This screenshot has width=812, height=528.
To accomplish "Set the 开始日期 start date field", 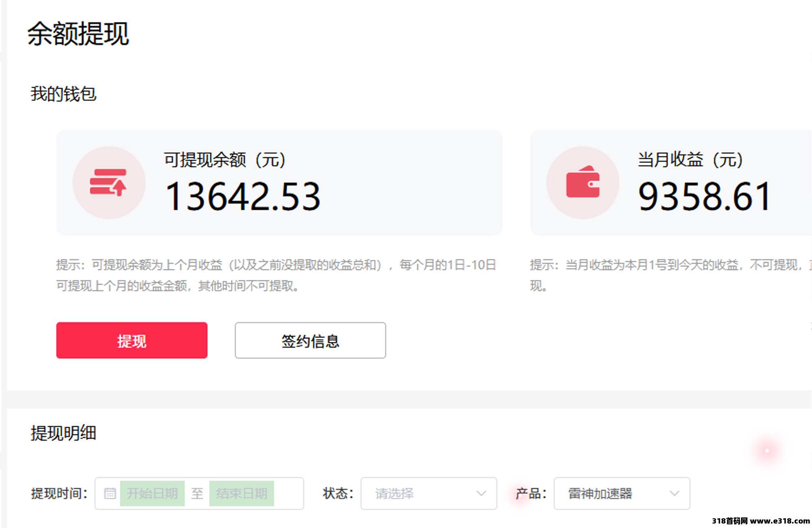I will [152, 493].
